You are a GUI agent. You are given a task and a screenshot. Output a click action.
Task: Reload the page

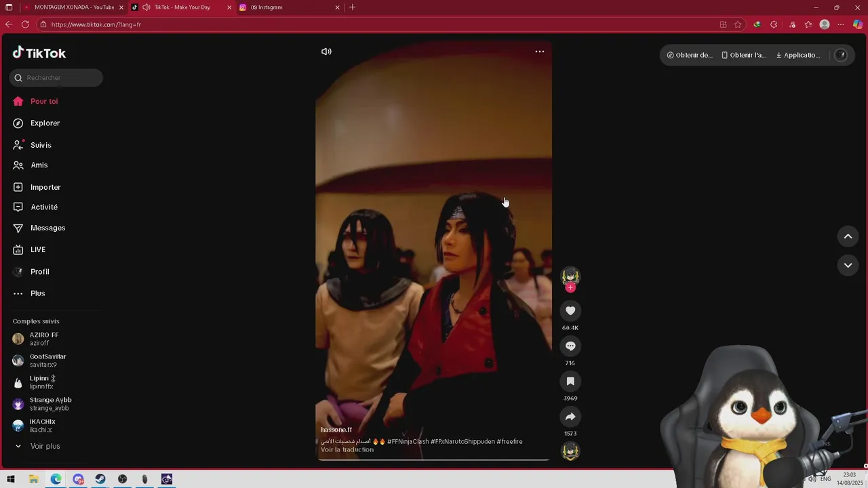point(25,24)
